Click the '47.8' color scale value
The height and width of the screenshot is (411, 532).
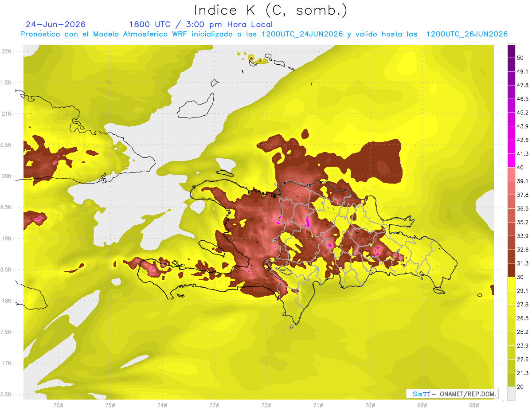click(x=523, y=85)
